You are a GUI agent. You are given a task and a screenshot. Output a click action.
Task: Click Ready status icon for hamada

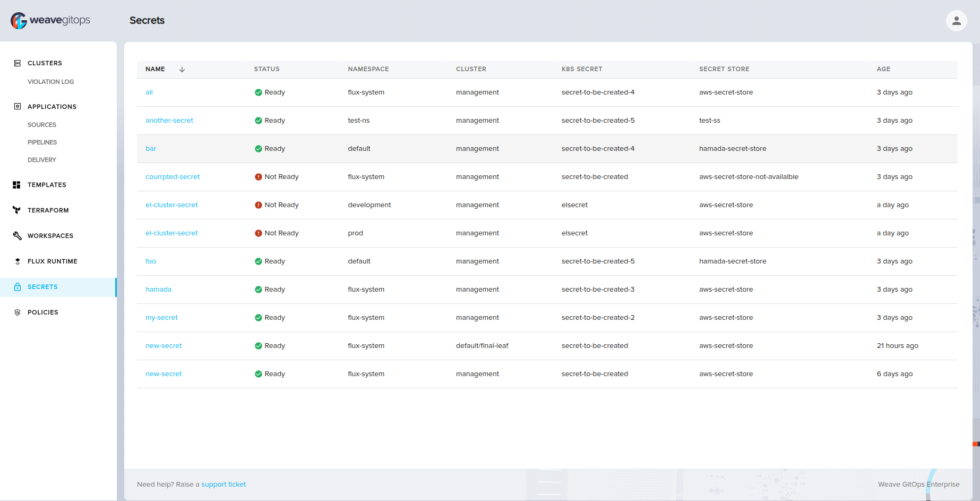pos(259,290)
